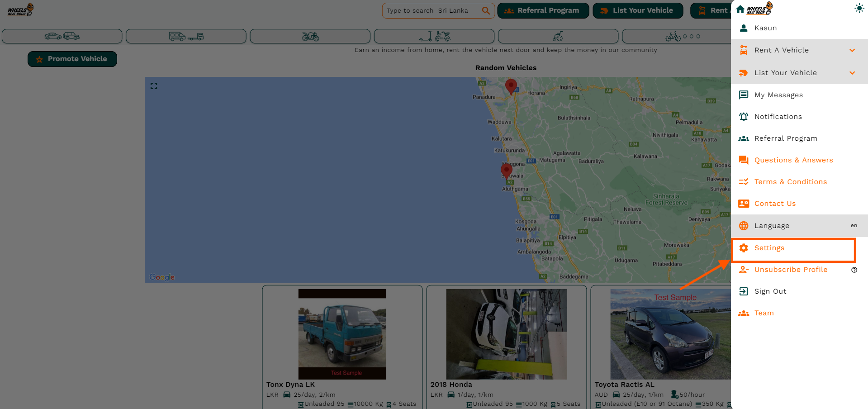Toggle the map fullscreen view icon
The image size is (868, 409).
click(154, 86)
